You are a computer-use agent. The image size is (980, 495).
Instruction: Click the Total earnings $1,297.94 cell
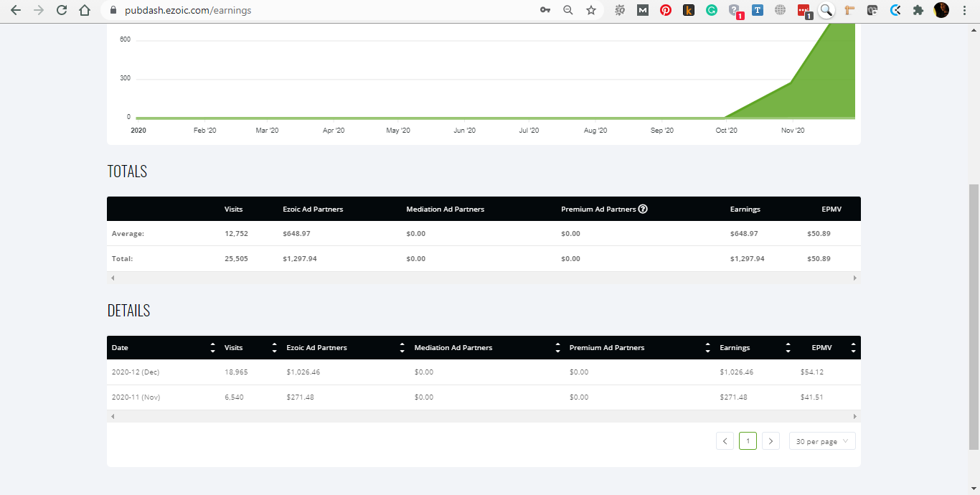[x=747, y=259]
